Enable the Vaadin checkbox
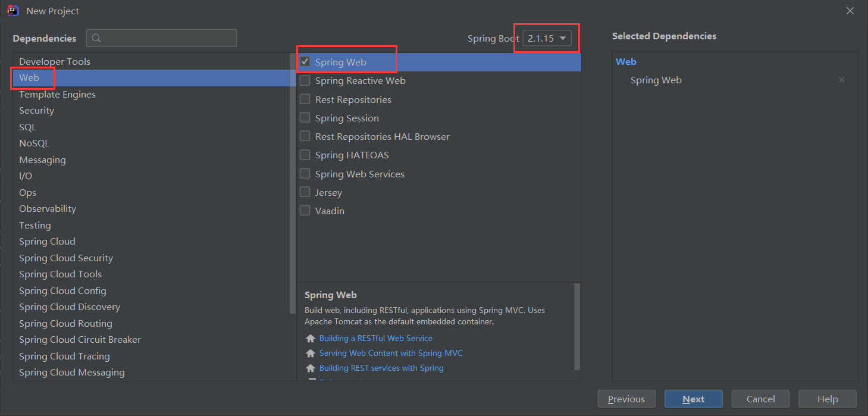The image size is (868, 416). tap(305, 211)
